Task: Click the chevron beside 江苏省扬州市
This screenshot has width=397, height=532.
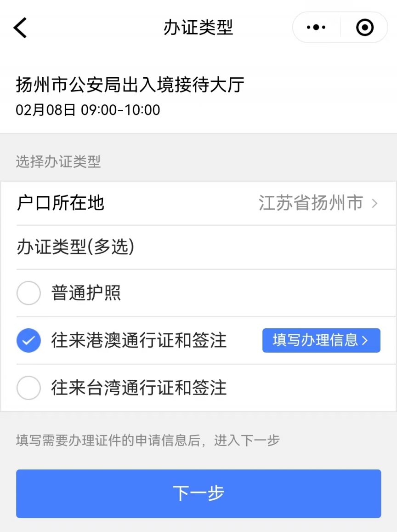Action: click(x=374, y=203)
